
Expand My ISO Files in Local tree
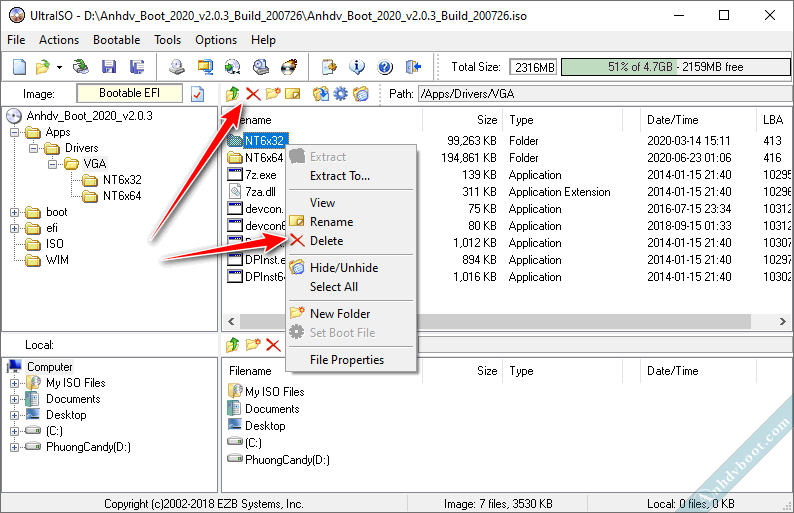15,383
